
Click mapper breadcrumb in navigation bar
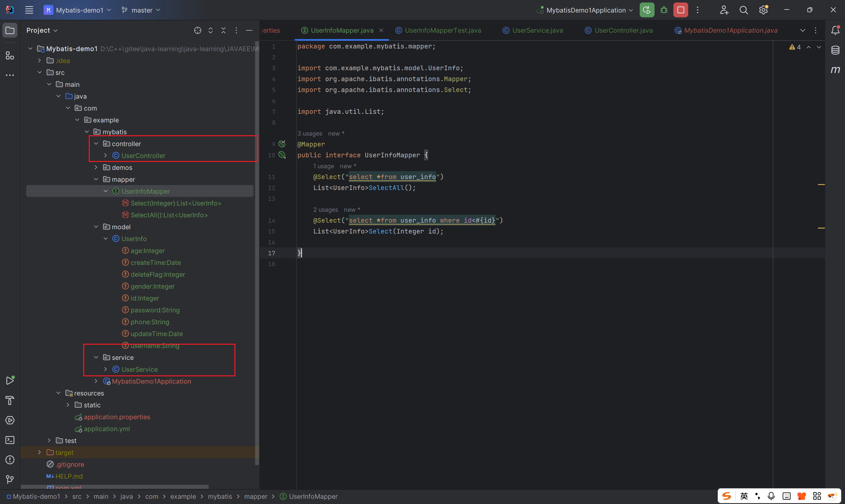pyautogui.click(x=255, y=496)
